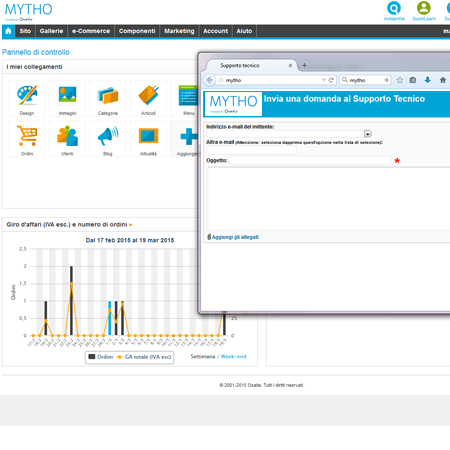Open the QuickLearn icon

click(424, 8)
